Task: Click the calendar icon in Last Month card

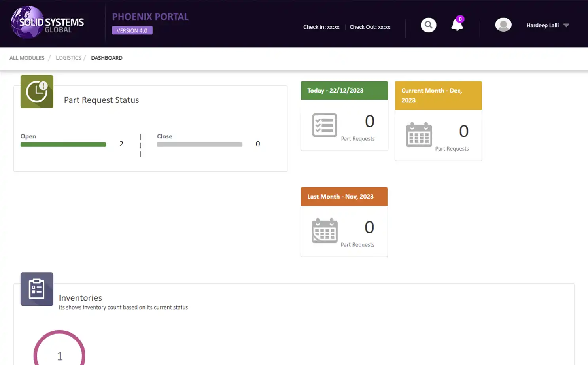Action: point(324,231)
